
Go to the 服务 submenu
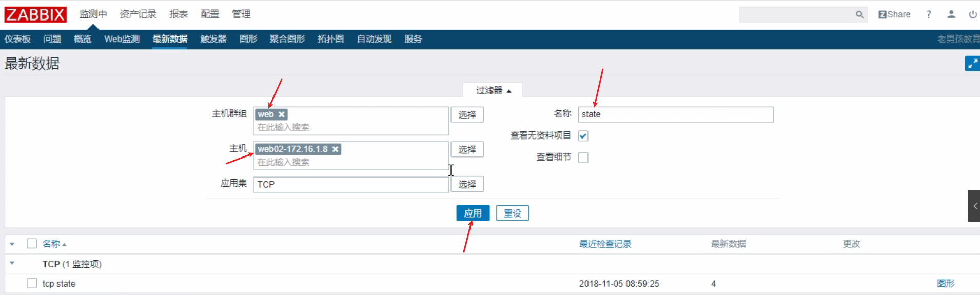click(413, 39)
